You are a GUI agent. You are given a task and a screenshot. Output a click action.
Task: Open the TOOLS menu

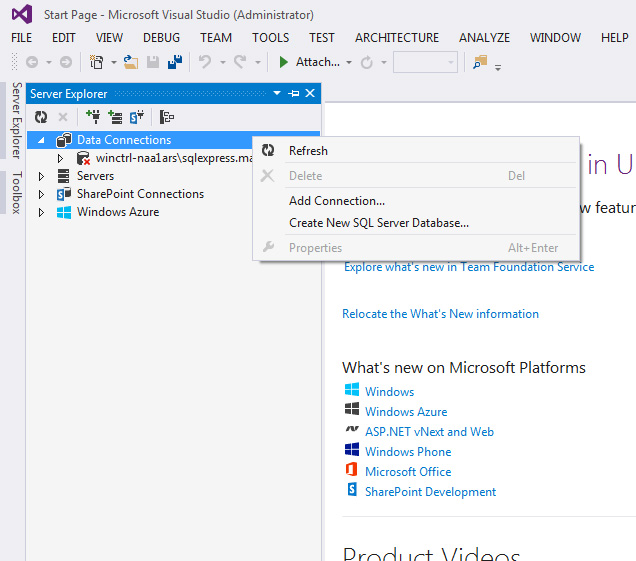tap(271, 38)
